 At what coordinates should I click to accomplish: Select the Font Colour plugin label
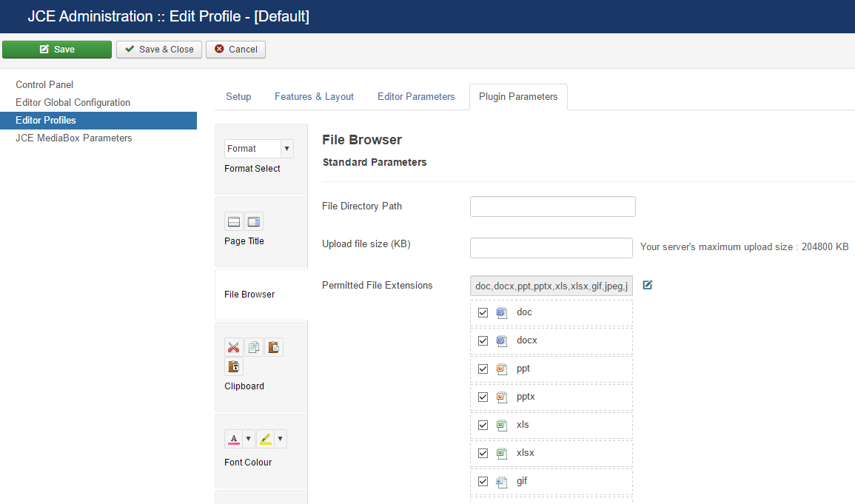pyautogui.click(x=247, y=463)
